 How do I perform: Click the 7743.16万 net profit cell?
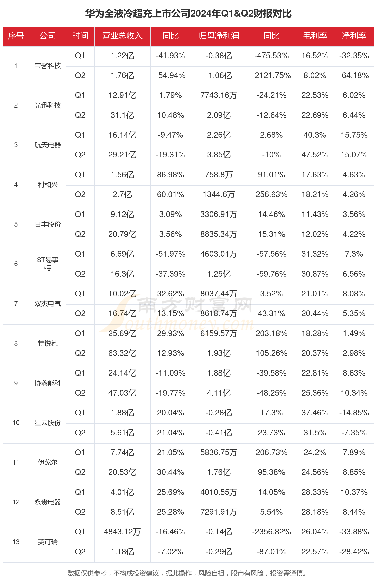(219, 95)
